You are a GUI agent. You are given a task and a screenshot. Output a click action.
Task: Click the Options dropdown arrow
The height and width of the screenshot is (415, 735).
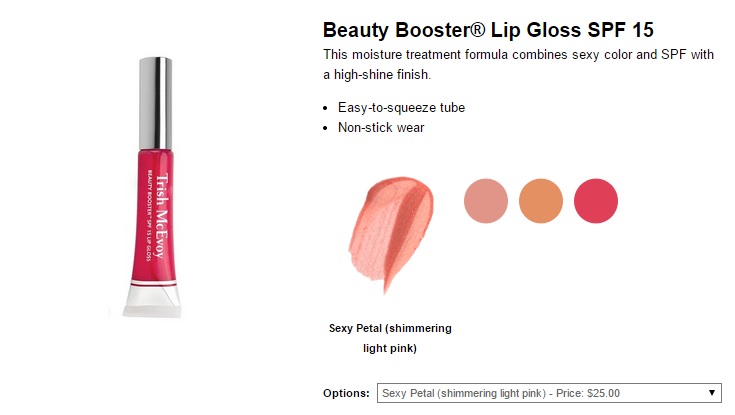(712, 393)
